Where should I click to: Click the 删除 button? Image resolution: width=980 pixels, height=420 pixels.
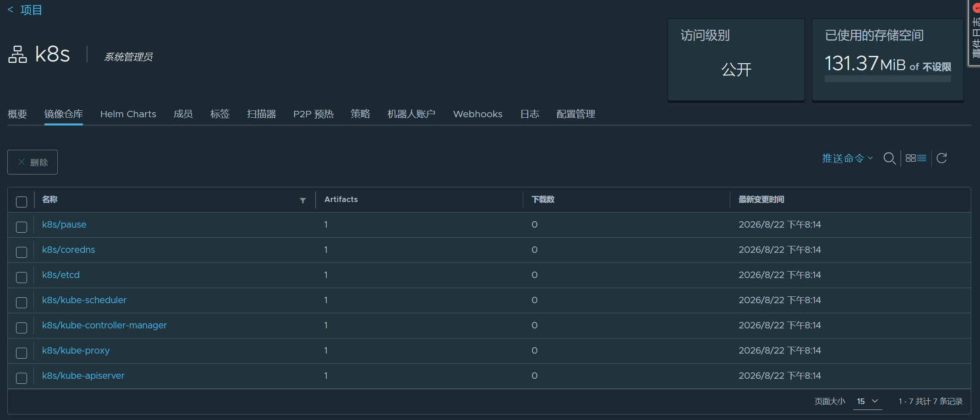tap(33, 162)
